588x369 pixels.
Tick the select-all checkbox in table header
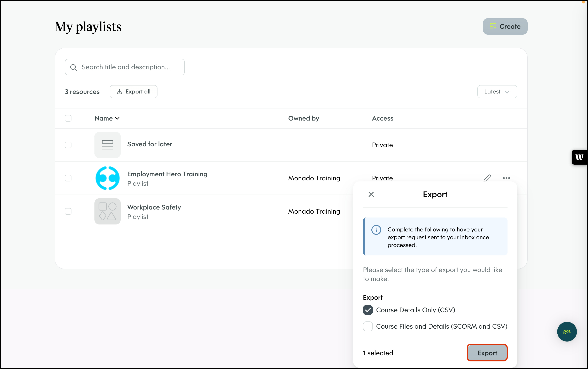coord(68,118)
